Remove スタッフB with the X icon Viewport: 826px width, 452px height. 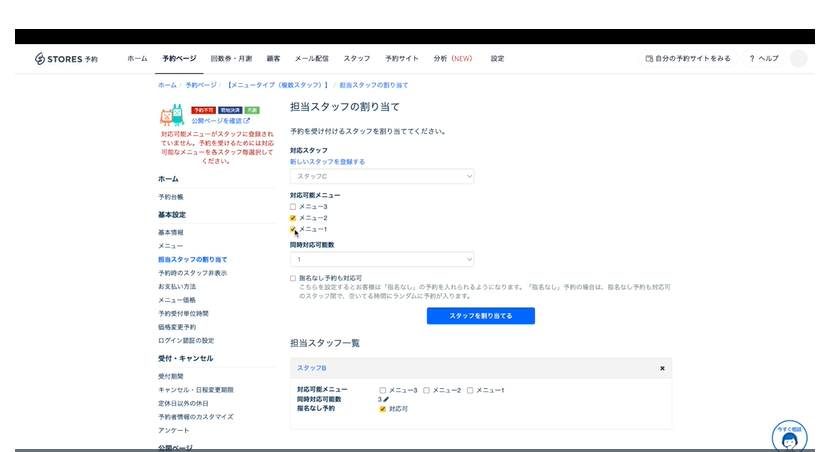(x=661, y=368)
